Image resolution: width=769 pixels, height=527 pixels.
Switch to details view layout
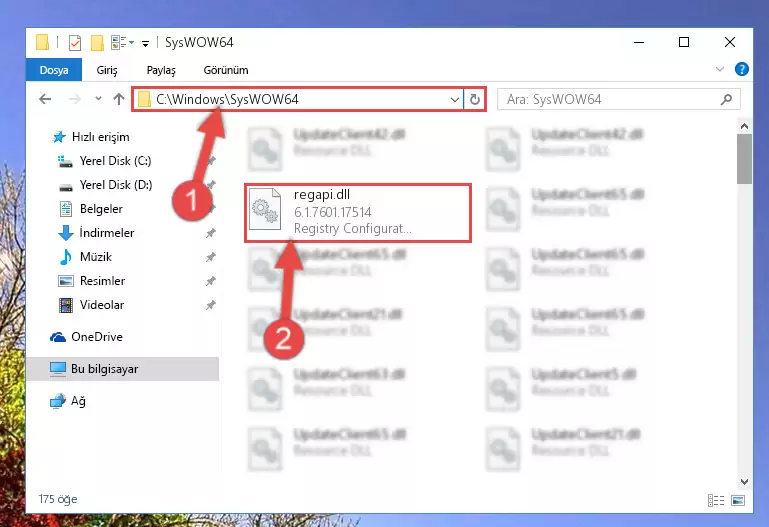point(716,500)
